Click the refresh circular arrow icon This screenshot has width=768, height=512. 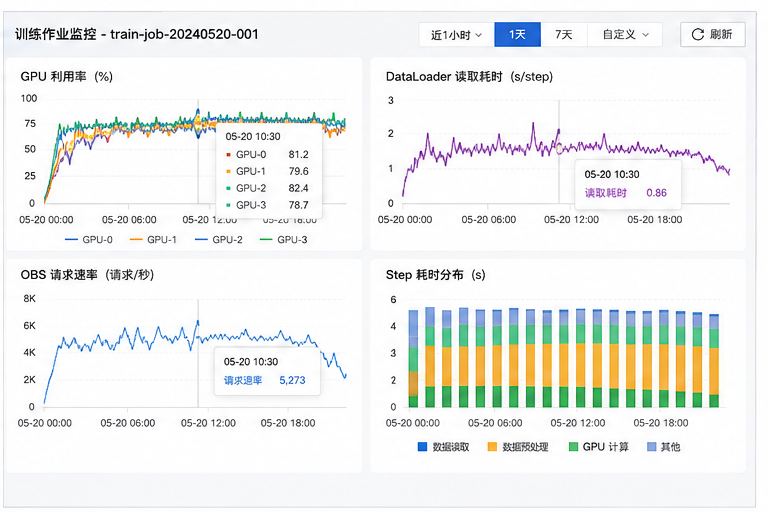click(x=697, y=34)
